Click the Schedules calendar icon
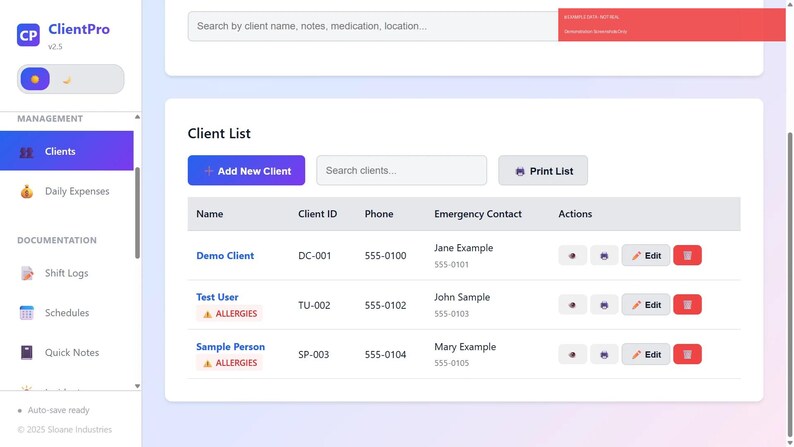The image size is (794, 447). [x=27, y=313]
